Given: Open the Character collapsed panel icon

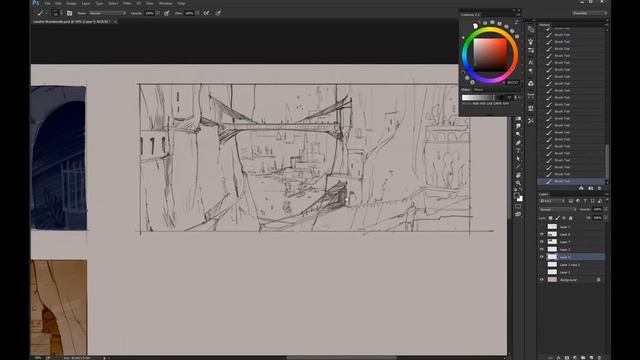Looking at the screenshot, I should (x=531, y=62).
